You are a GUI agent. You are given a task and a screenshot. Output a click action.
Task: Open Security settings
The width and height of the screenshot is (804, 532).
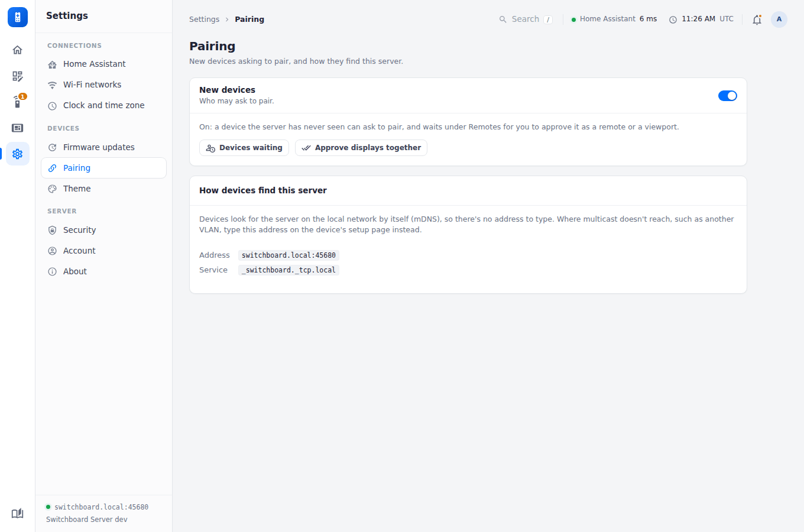103,230
